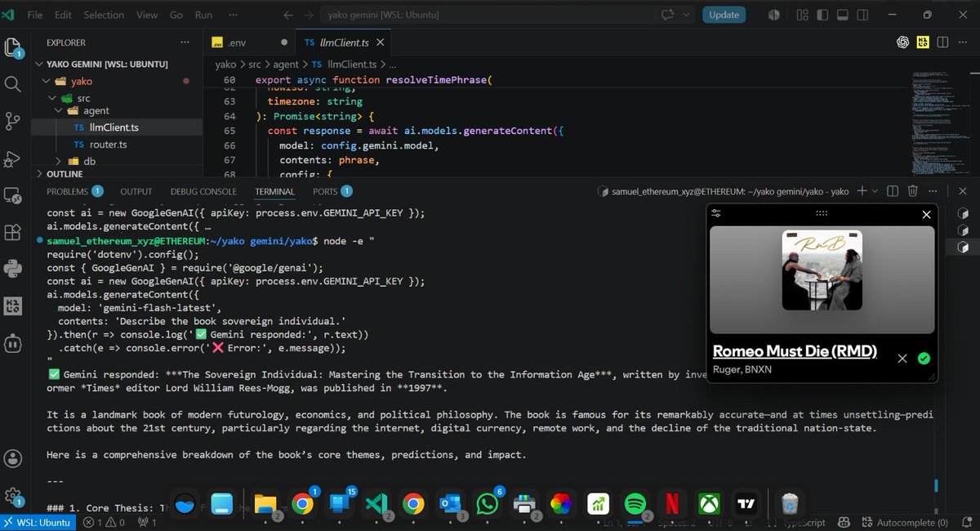This screenshot has height=531, width=980.
Task: Open Xbox app from the taskbar
Action: tap(708, 504)
